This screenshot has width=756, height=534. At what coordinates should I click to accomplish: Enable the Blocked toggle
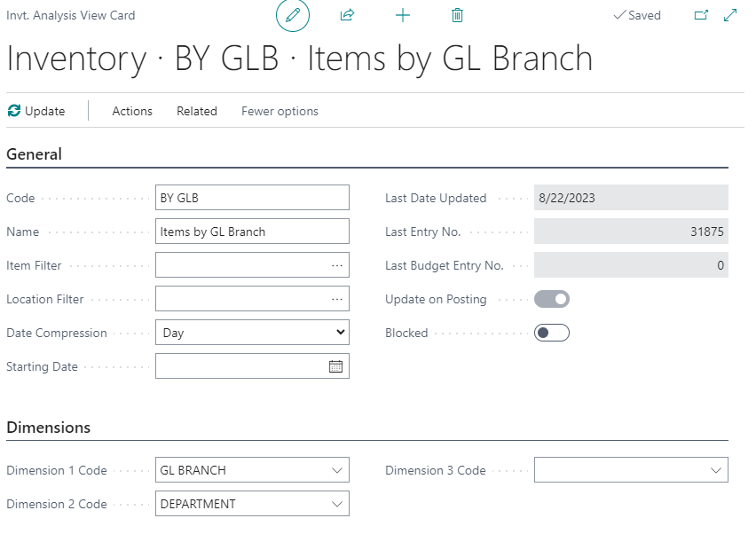[x=551, y=333]
